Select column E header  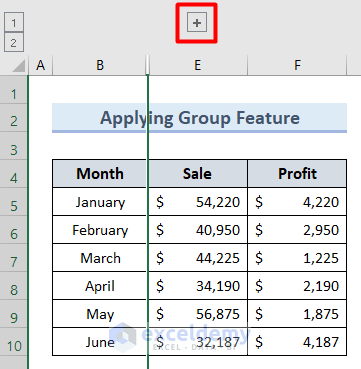click(x=198, y=65)
